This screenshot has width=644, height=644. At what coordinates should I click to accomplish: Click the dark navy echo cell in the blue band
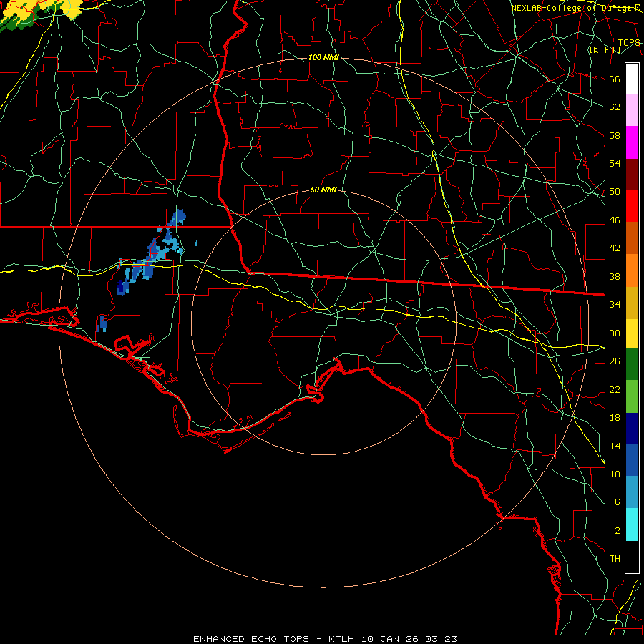121,288
